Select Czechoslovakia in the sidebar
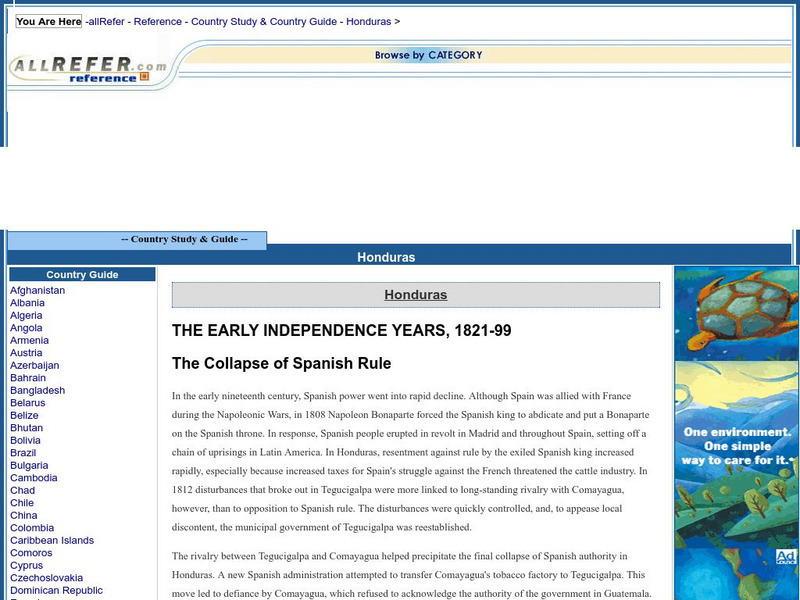 (x=49, y=577)
